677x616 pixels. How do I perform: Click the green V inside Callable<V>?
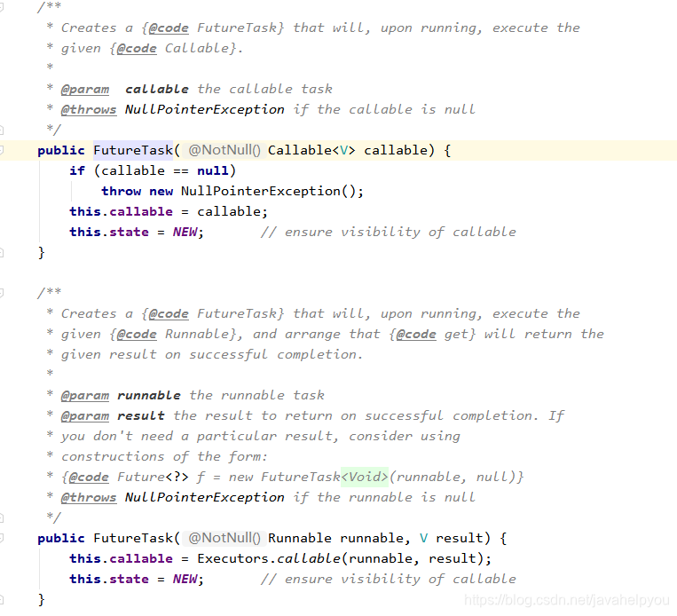pos(343,150)
